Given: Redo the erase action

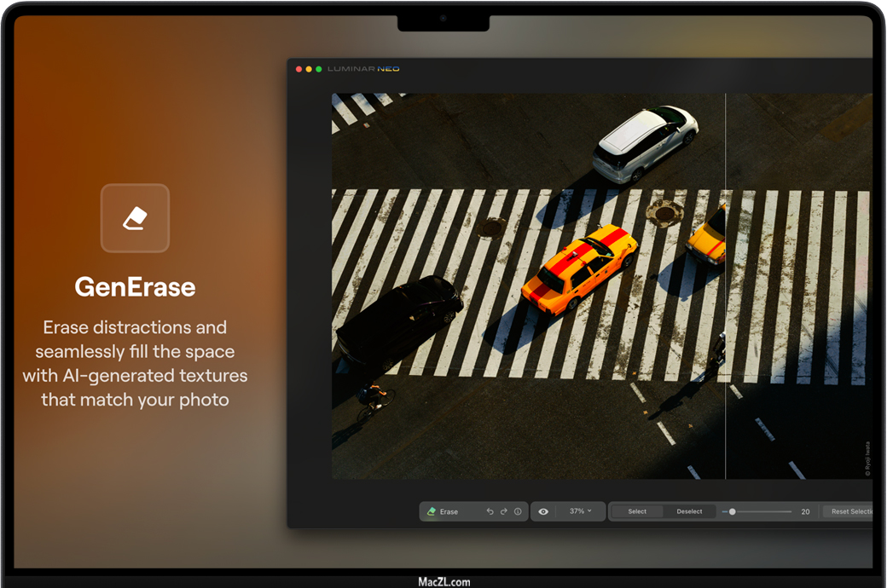Looking at the screenshot, I should (503, 511).
